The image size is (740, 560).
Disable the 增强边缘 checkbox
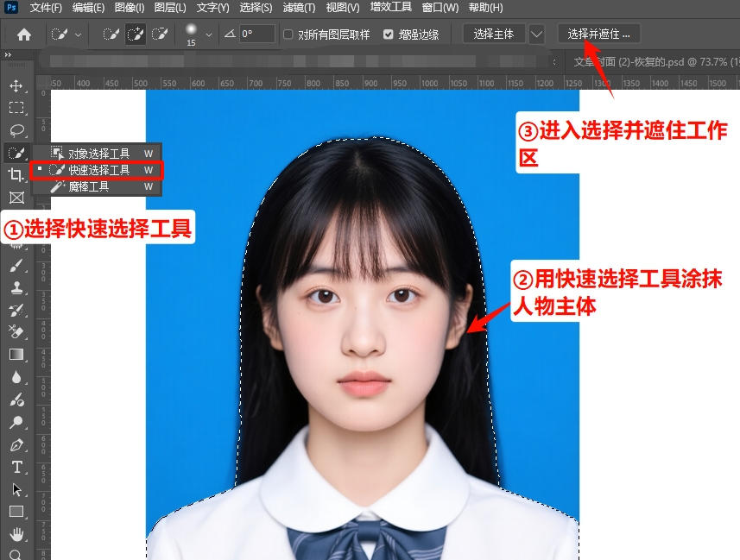coord(388,35)
